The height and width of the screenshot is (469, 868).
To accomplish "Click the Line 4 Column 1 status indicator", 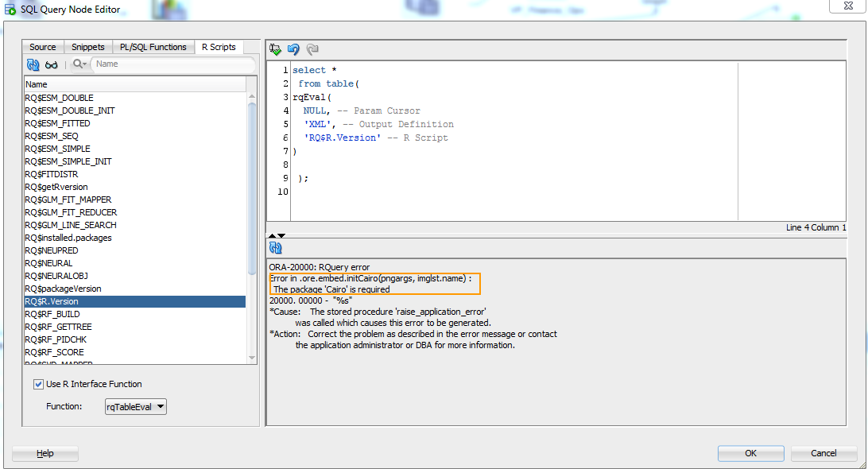I will pyautogui.click(x=816, y=227).
